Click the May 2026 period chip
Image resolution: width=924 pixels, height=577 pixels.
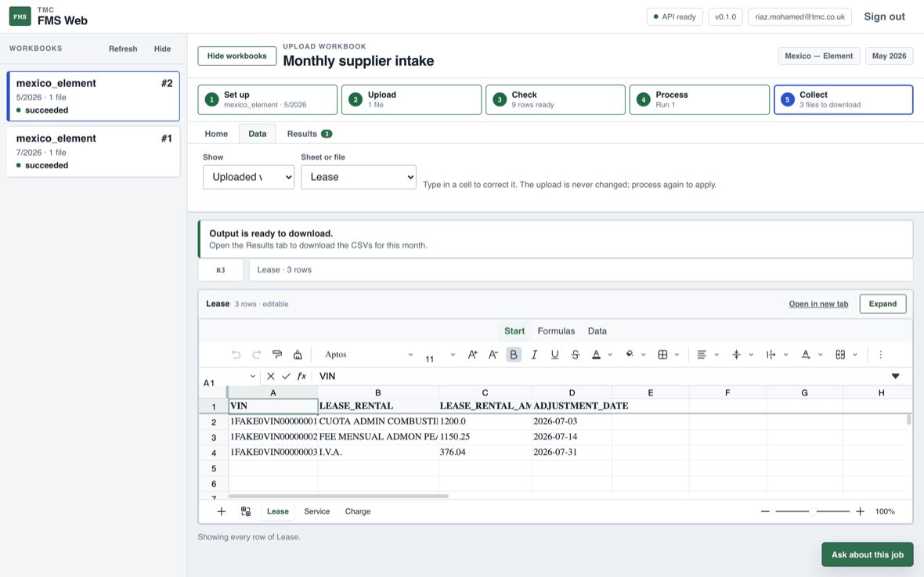click(889, 56)
